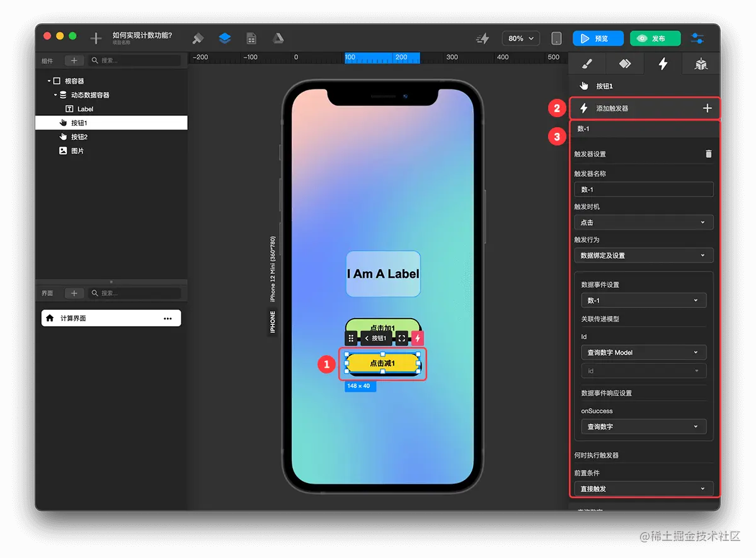Click the iPhone 12 Mini device label
This screenshot has width=756, height=558.
[273, 270]
